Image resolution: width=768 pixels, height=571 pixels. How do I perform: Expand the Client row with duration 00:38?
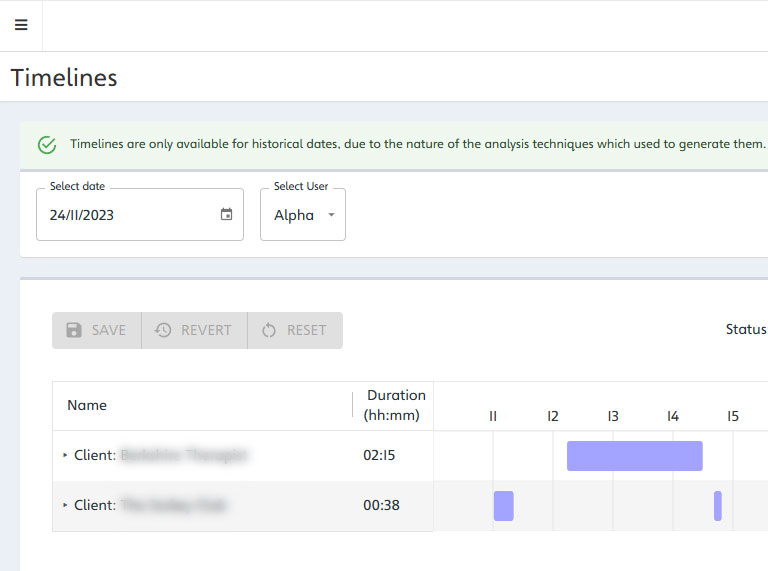point(65,505)
